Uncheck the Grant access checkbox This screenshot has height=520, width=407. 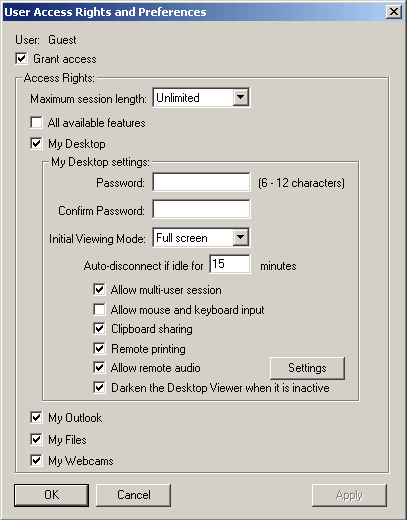pos(21,59)
